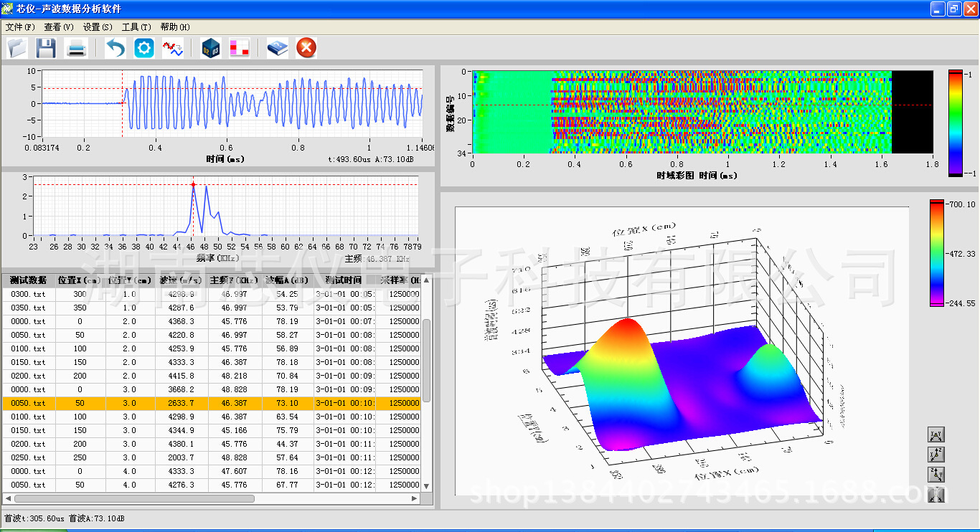This screenshot has height=532, width=980.
Task: Open settings with the blue gear icon
Action: tap(144, 49)
